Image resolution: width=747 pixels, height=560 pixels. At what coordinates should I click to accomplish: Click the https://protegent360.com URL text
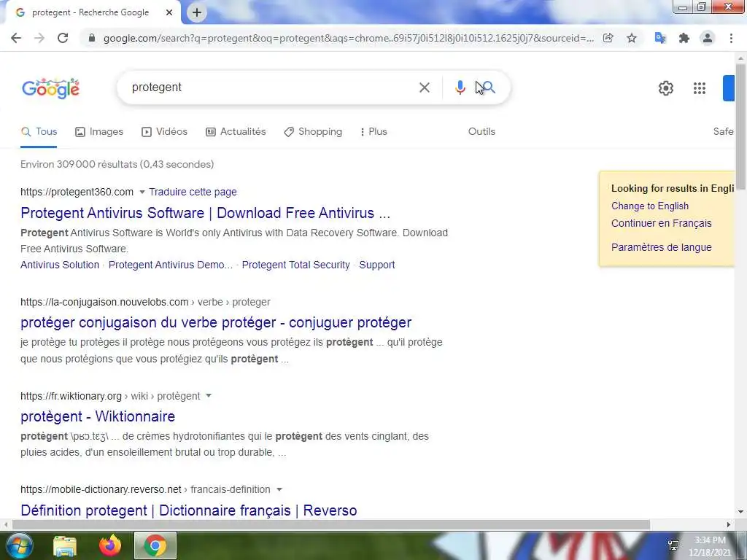click(77, 192)
